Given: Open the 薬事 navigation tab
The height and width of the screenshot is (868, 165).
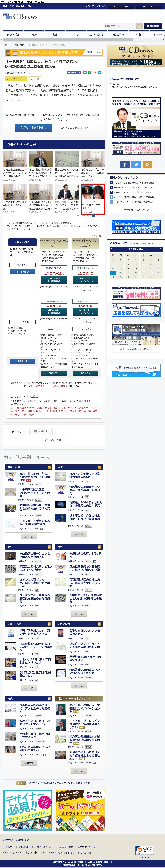Looking at the screenshot, I should [55, 35].
